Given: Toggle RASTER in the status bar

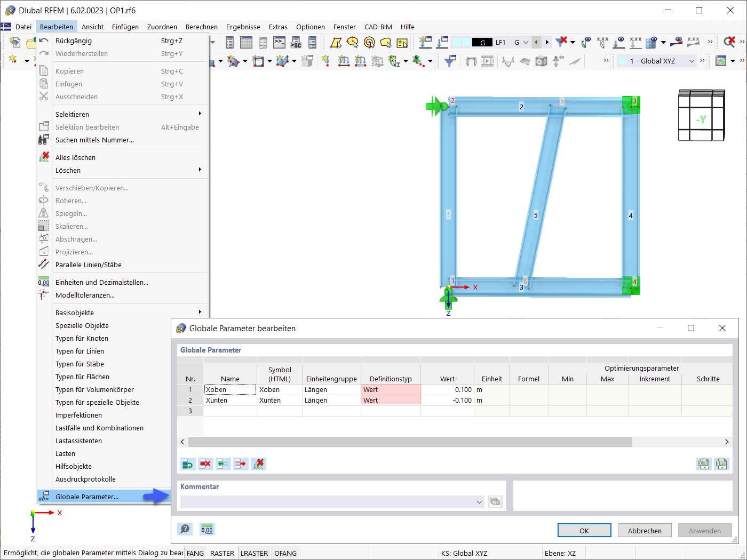Looking at the screenshot, I should click(222, 553).
